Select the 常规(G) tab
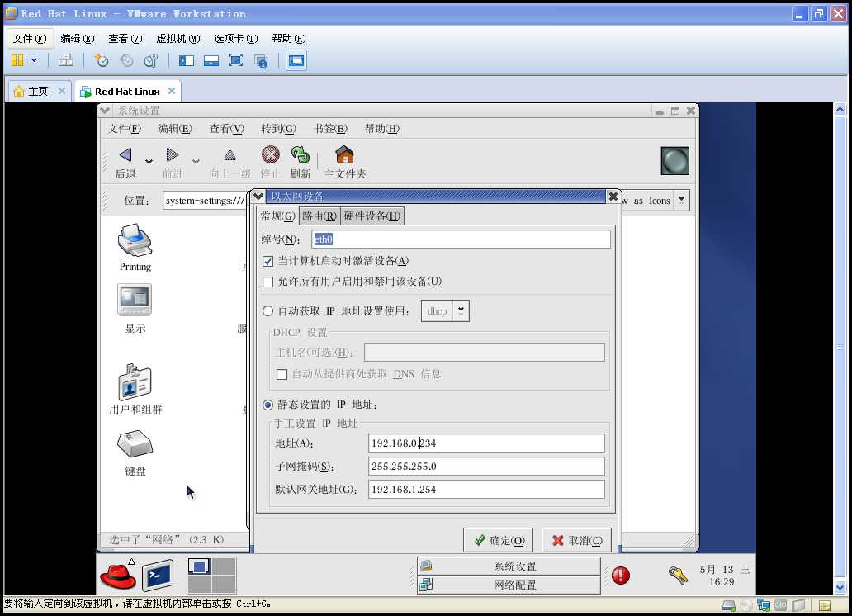 (277, 216)
